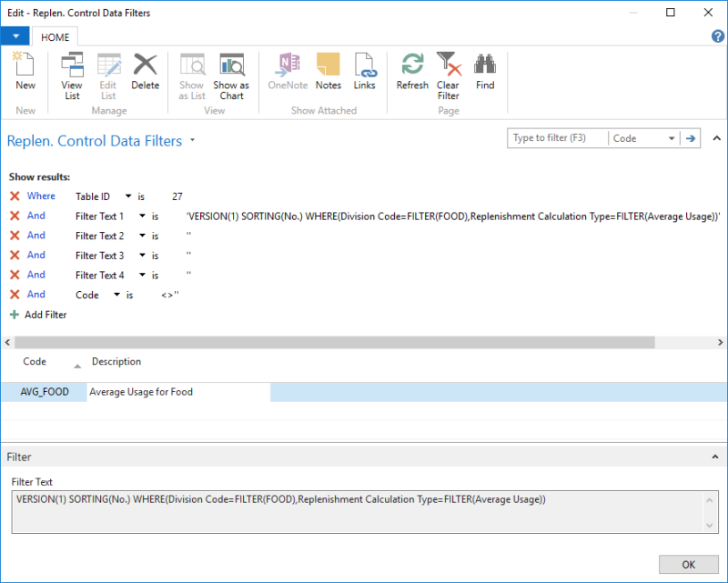Open the Filter Text 2 field dropdown
728x583 pixels.
142,236
